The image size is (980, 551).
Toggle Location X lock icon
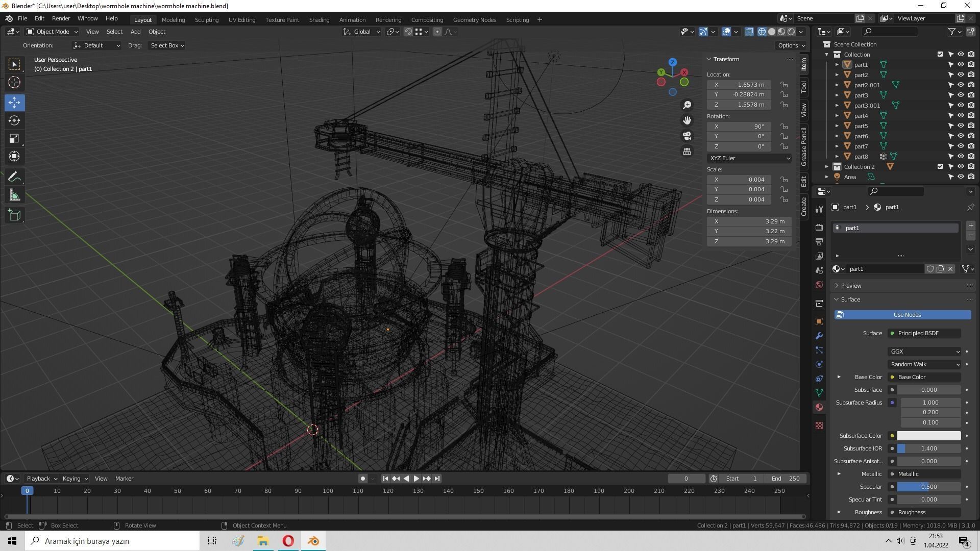pyautogui.click(x=784, y=85)
